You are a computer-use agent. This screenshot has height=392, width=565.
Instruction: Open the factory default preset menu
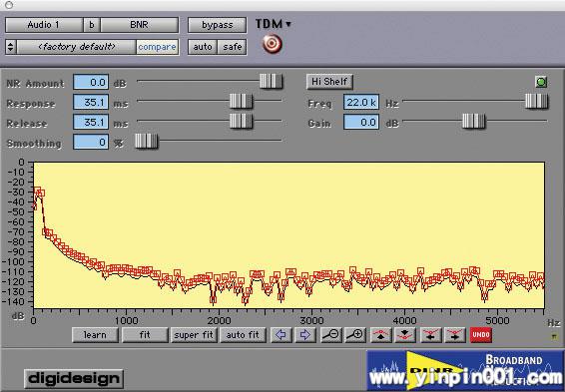77,47
